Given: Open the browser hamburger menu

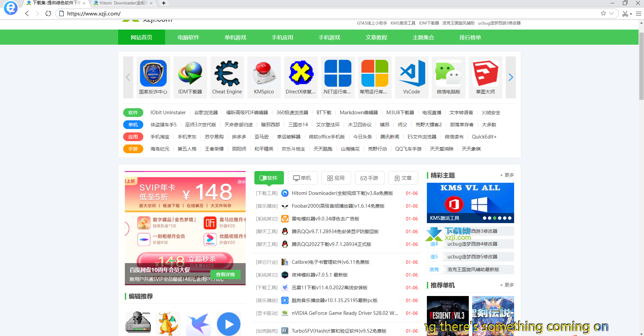Looking at the screenshot, I should tap(638, 14).
